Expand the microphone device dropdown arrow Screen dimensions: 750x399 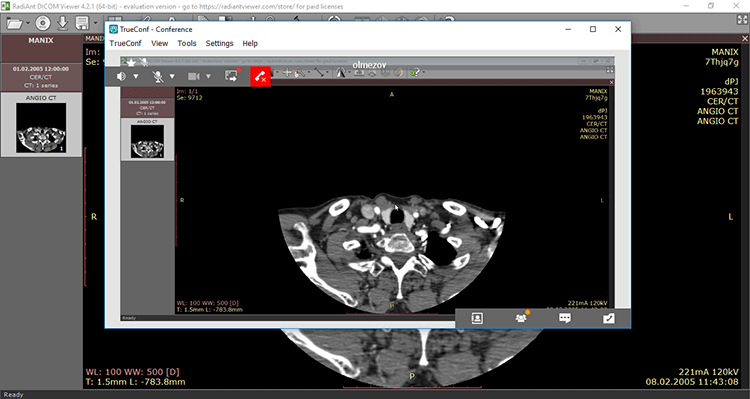[x=172, y=77]
